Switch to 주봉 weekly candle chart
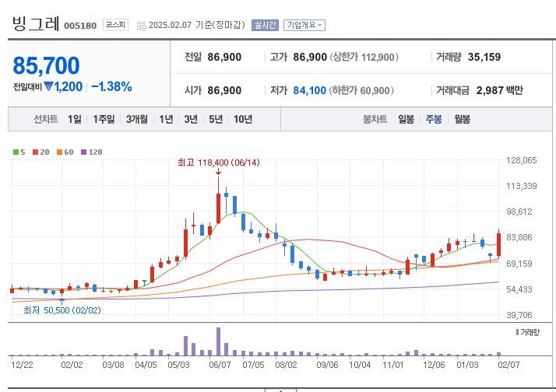Image resolution: width=556 pixels, height=392 pixels. pos(434,119)
